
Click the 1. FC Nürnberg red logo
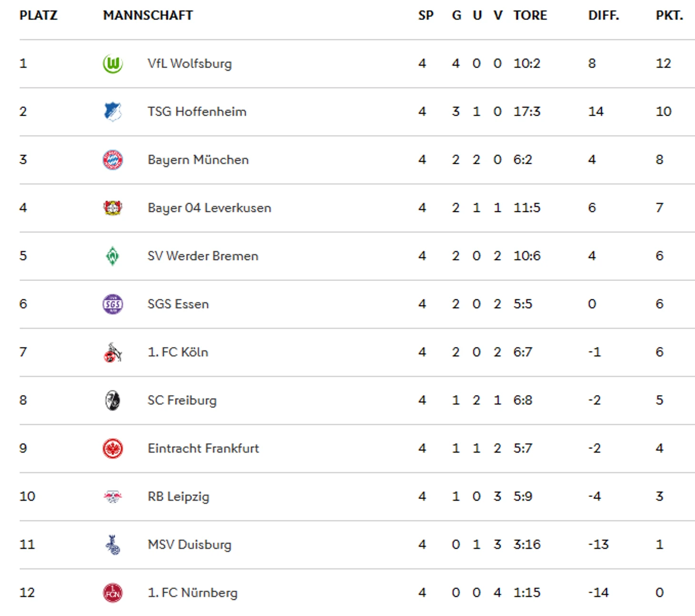point(113,593)
